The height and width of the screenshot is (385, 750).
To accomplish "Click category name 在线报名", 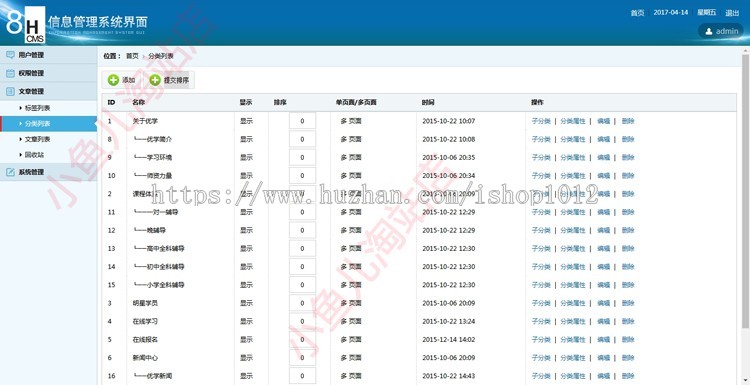I will coord(145,340).
